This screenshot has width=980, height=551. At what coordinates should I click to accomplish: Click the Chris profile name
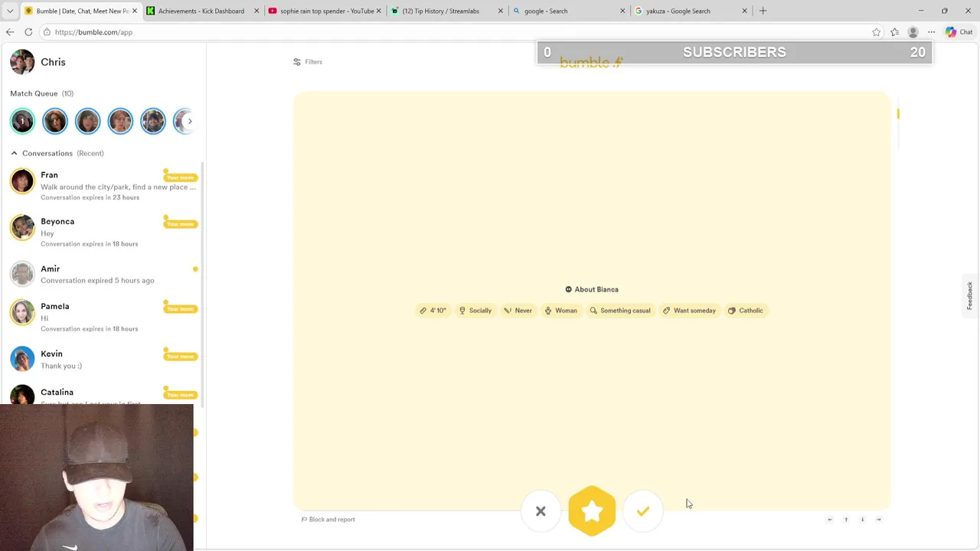53,62
